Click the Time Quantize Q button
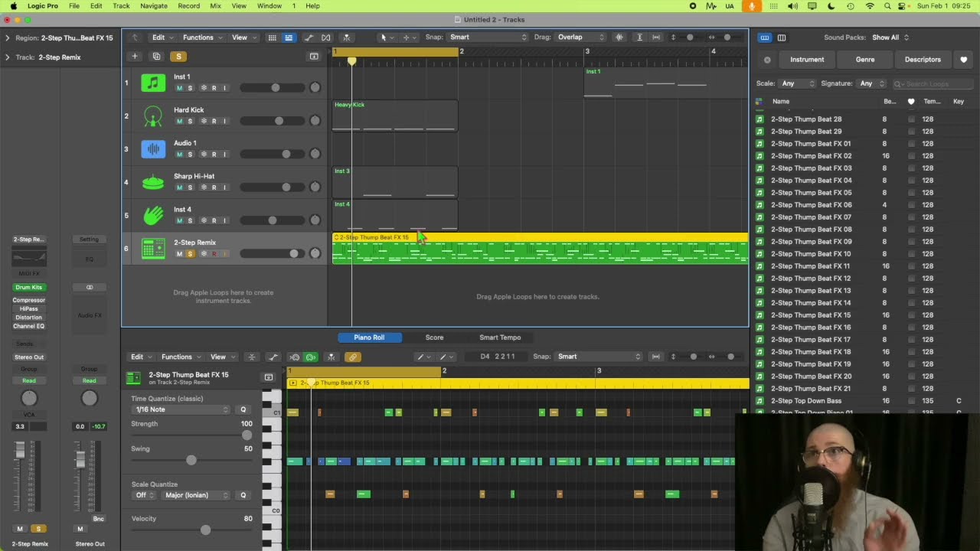 click(x=243, y=409)
